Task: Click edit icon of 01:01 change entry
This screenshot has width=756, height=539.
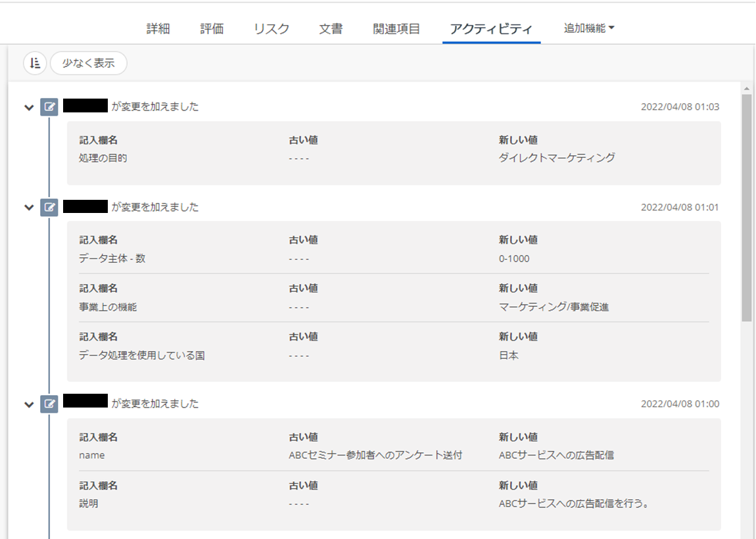Action: (49, 207)
